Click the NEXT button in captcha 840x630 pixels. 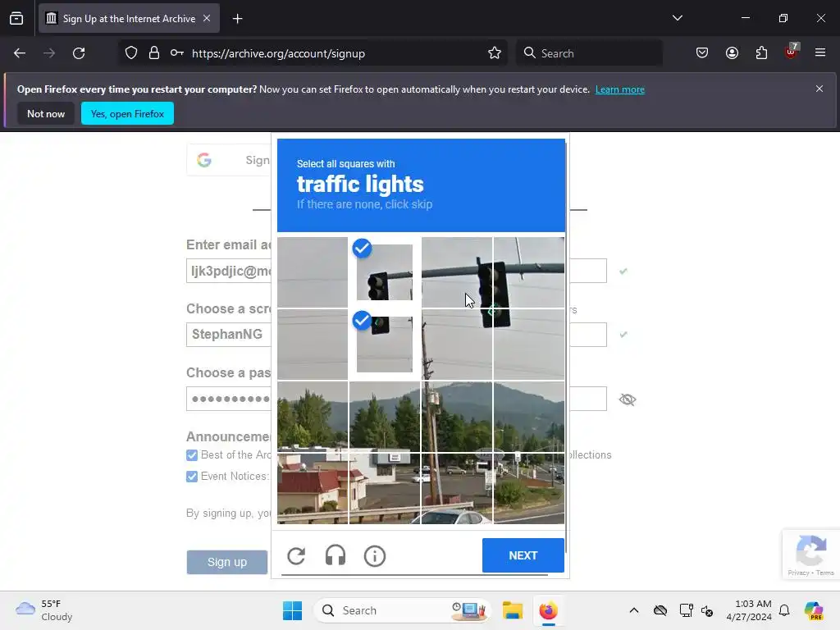tap(523, 555)
